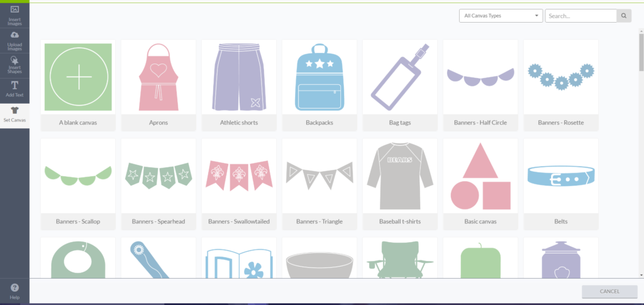Choose the gray bowl canvas picture
644x305 pixels.
pos(319,265)
